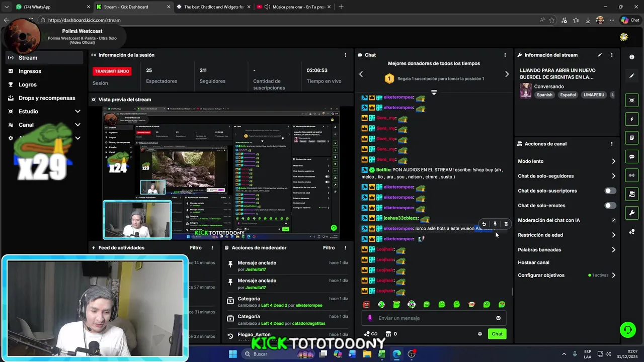Toggle Chat de solo-emotes switch
Image resolution: width=644 pixels, height=362 pixels.
coord(610,206)
